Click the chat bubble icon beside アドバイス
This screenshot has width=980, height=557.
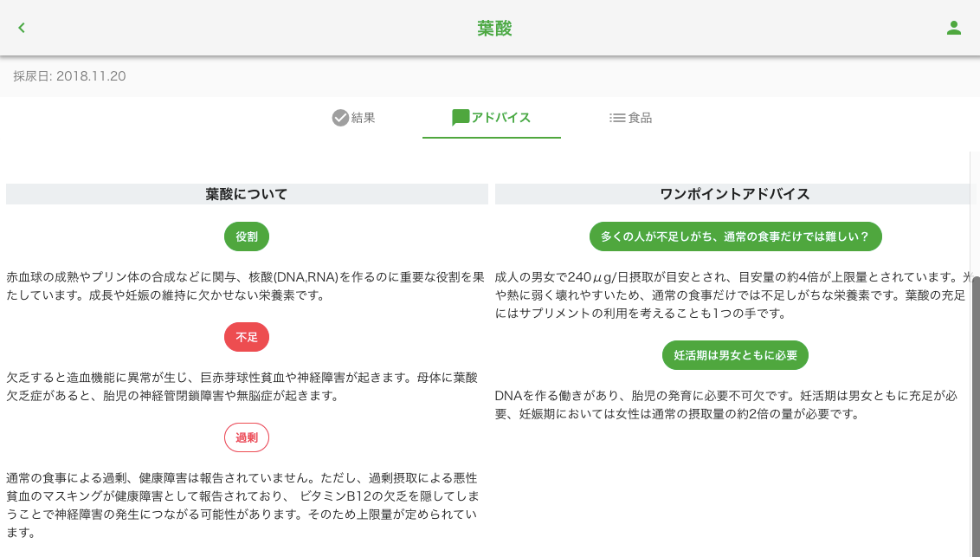461,118
